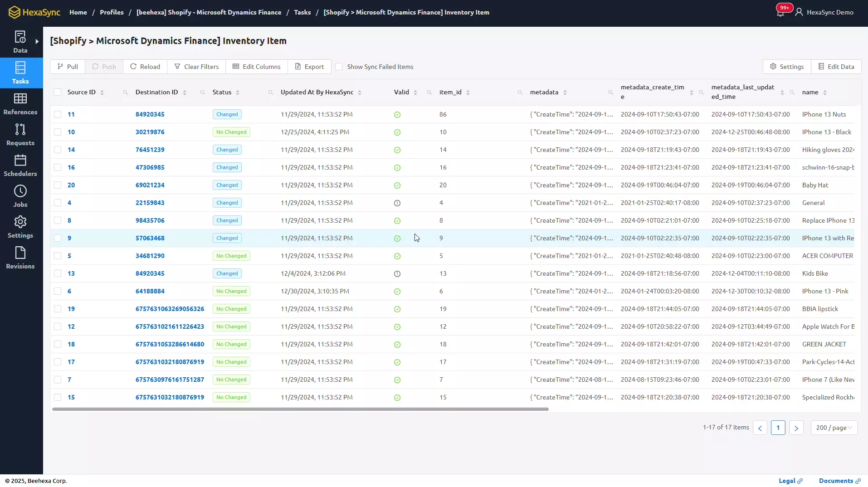Click the invalid warning icon for row 13
Viewport: 868px width, 487px height.
(x=397, y=274)
